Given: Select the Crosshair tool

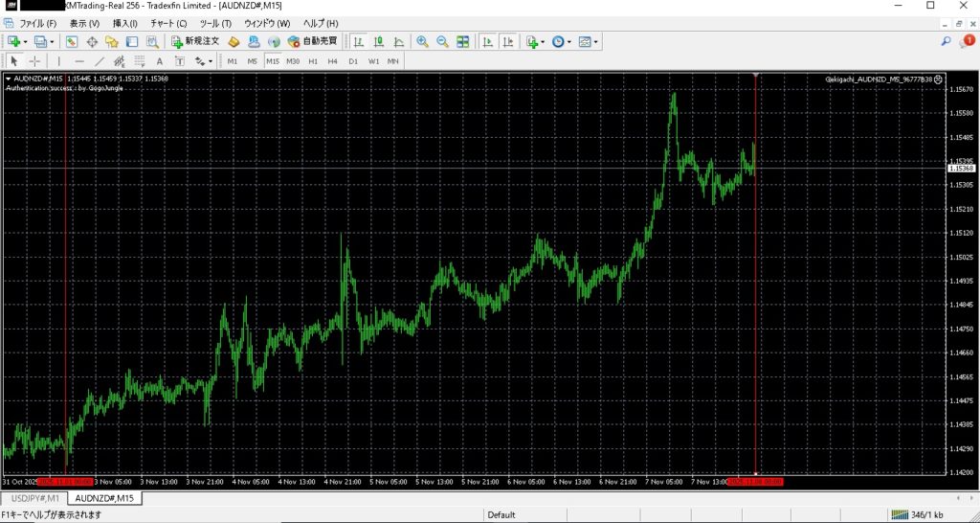Looking at the screenshot, I should click(x=35, y=61).
